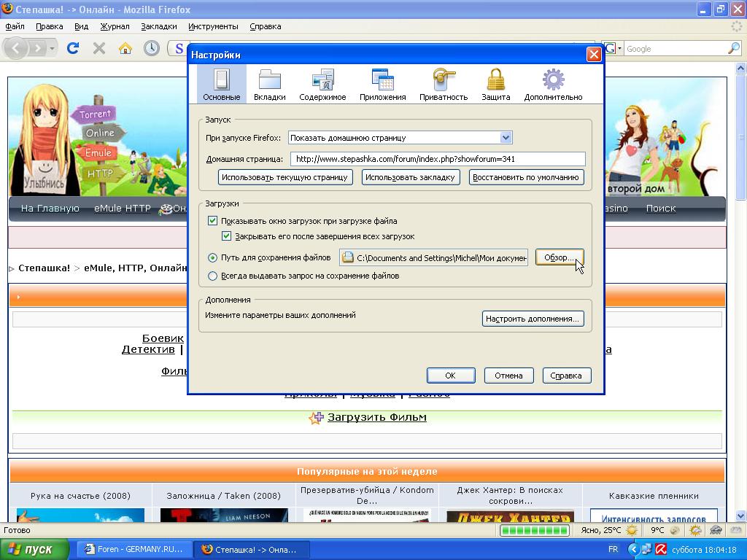
Task: Click the magnifier icon in the Google search box
Action: pos(734,48)
